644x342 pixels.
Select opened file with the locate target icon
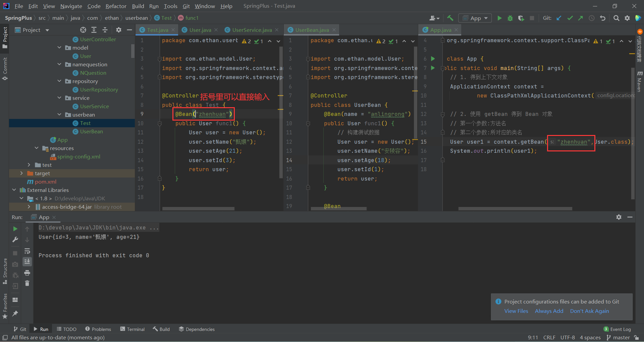pos(83,30)
